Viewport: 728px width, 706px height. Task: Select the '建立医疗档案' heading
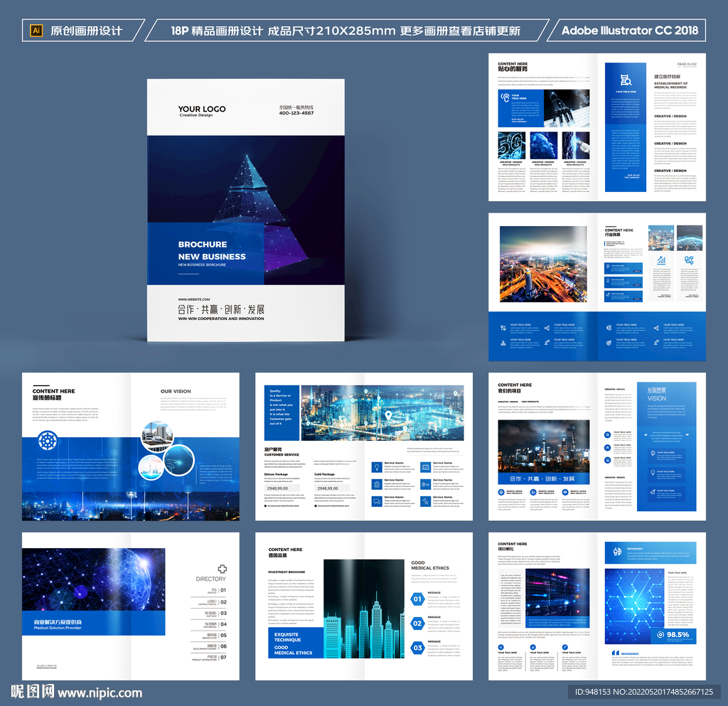667,77
